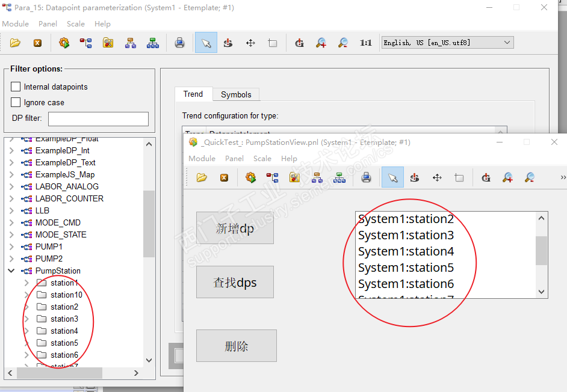
Task: Click the datapoint tree scroll-down arrow
Action: coord(149,360)
